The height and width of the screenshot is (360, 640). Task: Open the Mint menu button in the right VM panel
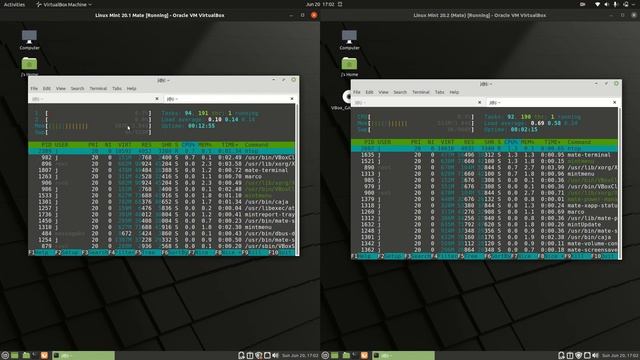pyautogui.click(x=325, y=355)
